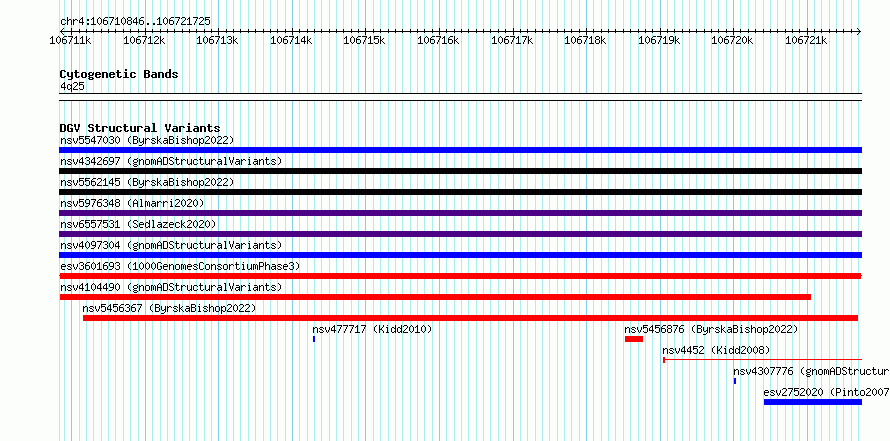Click ruler position 106716k
Viewport: 890px width, 441px height.
(x=439, y=40)
